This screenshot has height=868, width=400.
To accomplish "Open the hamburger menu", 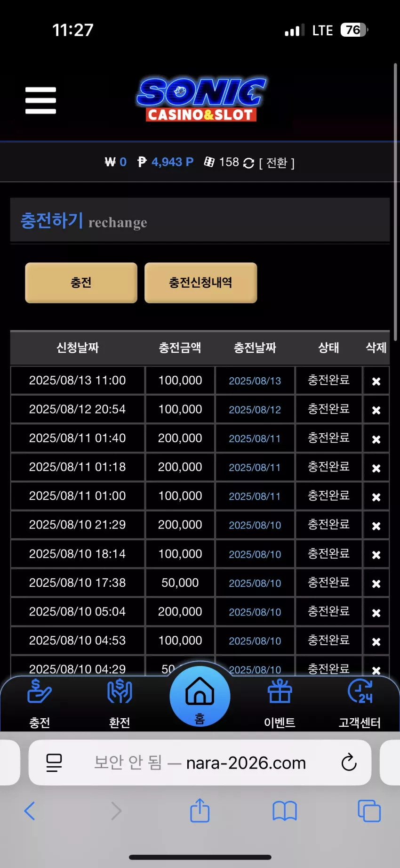I will pos(40,100).
